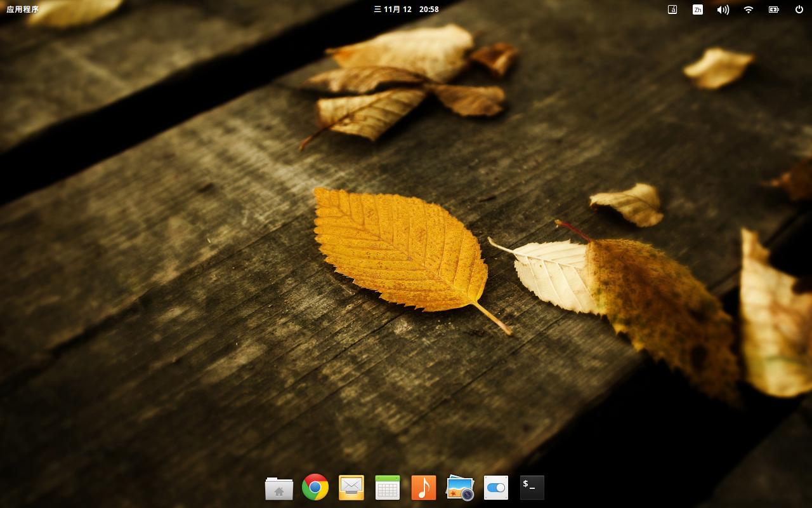812x508 pixels.
Task: Open the session power menu icon
Action: pyautogui.click(x=799, y=10)
